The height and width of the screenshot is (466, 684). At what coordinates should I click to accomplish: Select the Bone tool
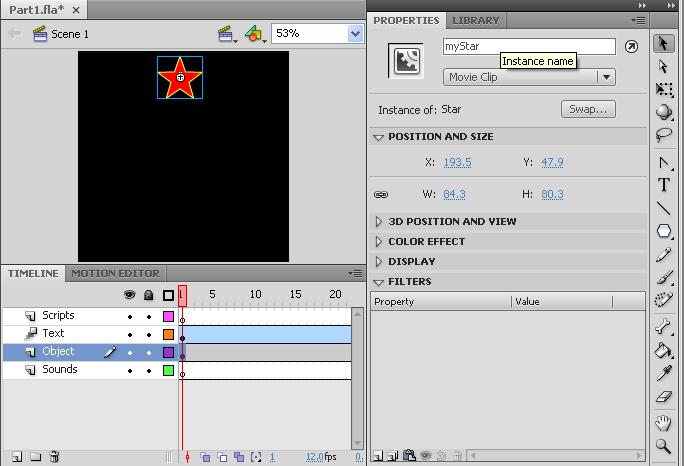tap(663, 327)
